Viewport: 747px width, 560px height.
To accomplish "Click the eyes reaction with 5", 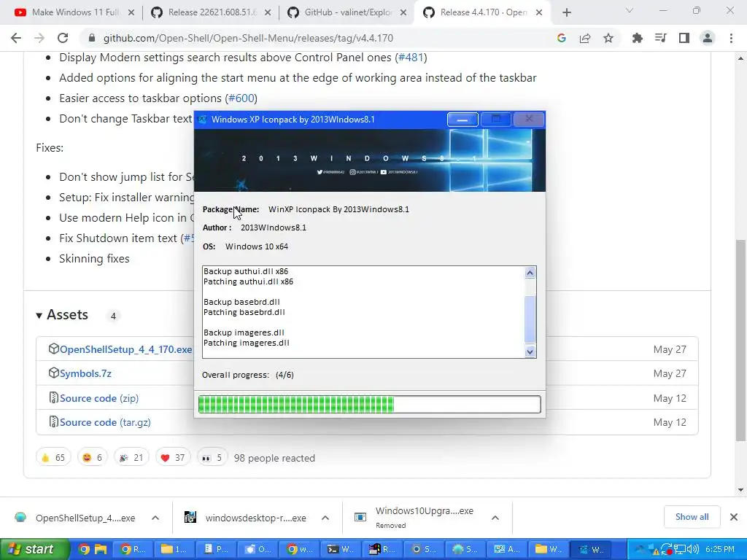I will 212,458.
